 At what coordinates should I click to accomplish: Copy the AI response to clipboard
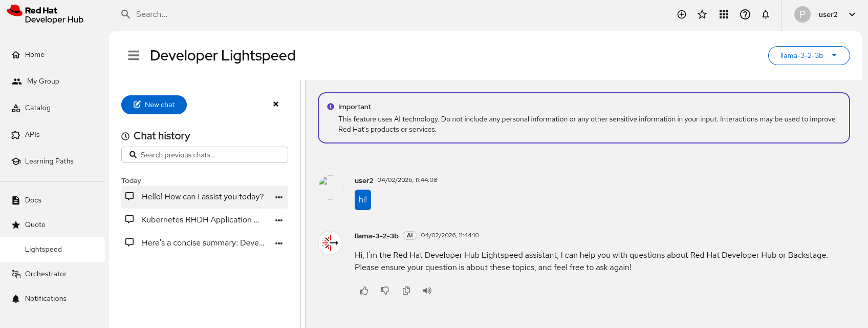coord(406,291)
